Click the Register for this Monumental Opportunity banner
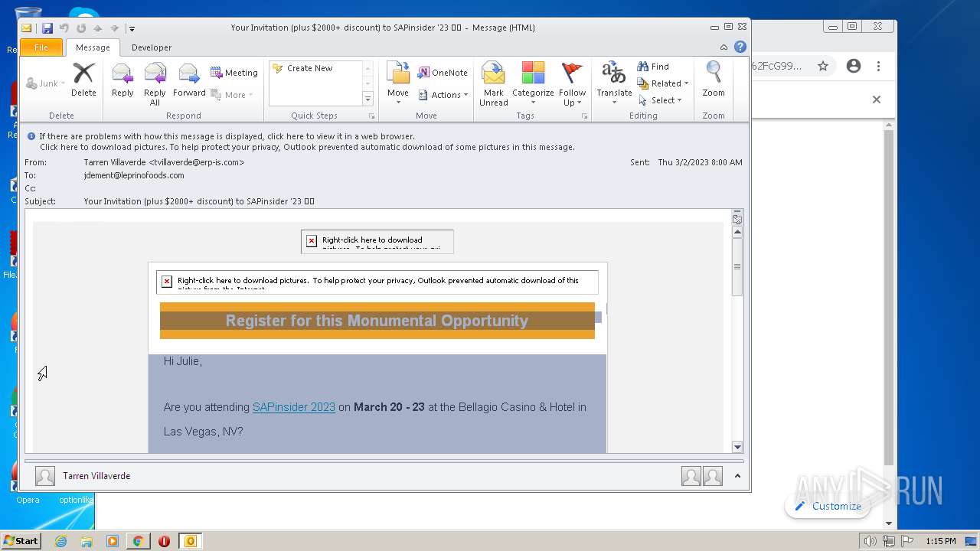 [x=377, y=321]
